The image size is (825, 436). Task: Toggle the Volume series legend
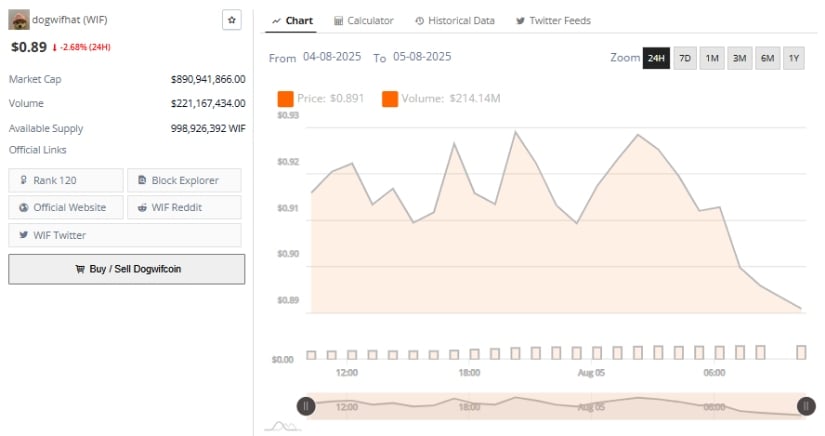click(441, 98)
